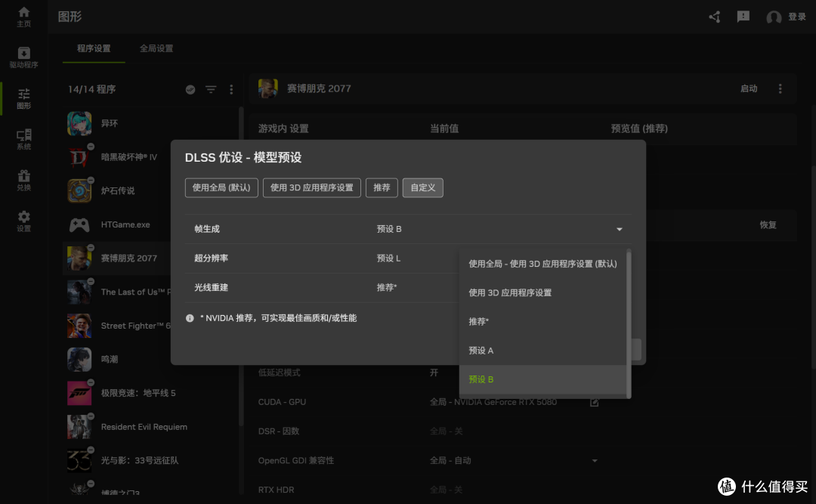Click the dropdown list scrollbar
Viewport: 816px width, 504px height.
[x=629, y=324]
